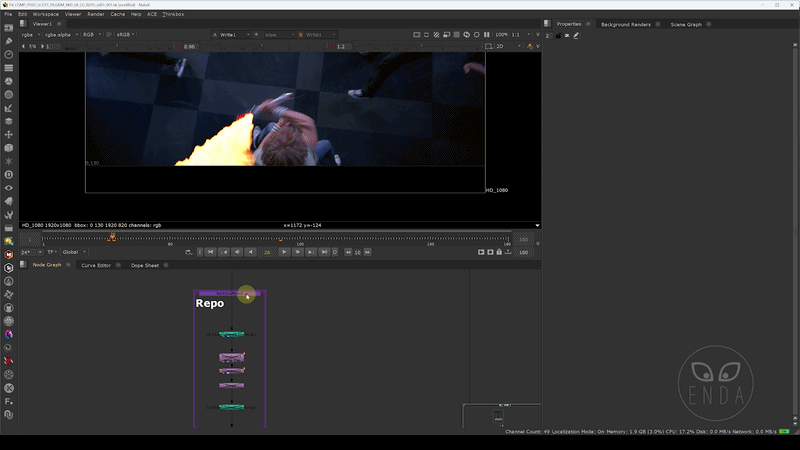Play the timeline backward
Screen dimensions: 800x450
pos(250,252)
